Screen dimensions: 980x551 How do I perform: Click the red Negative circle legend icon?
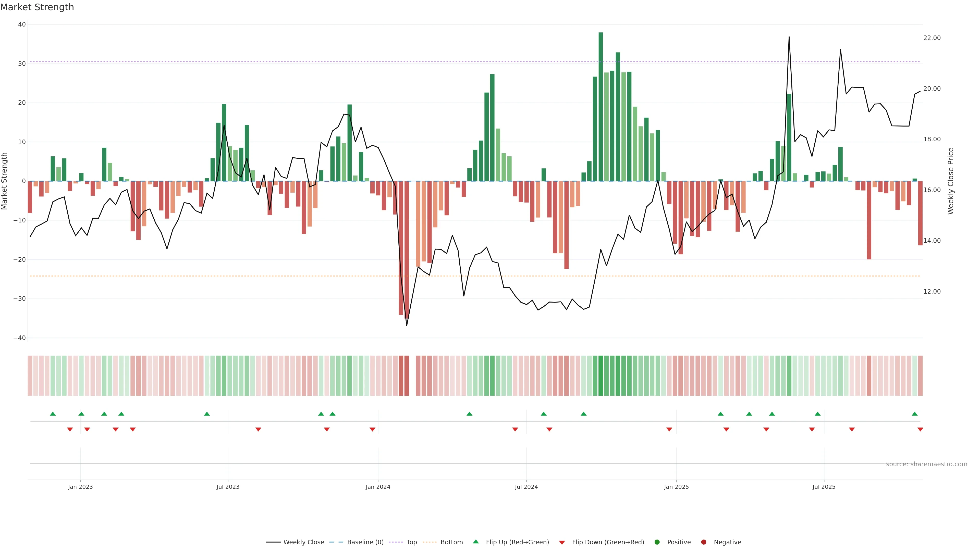pyautogui.click(x=703, y=542)
